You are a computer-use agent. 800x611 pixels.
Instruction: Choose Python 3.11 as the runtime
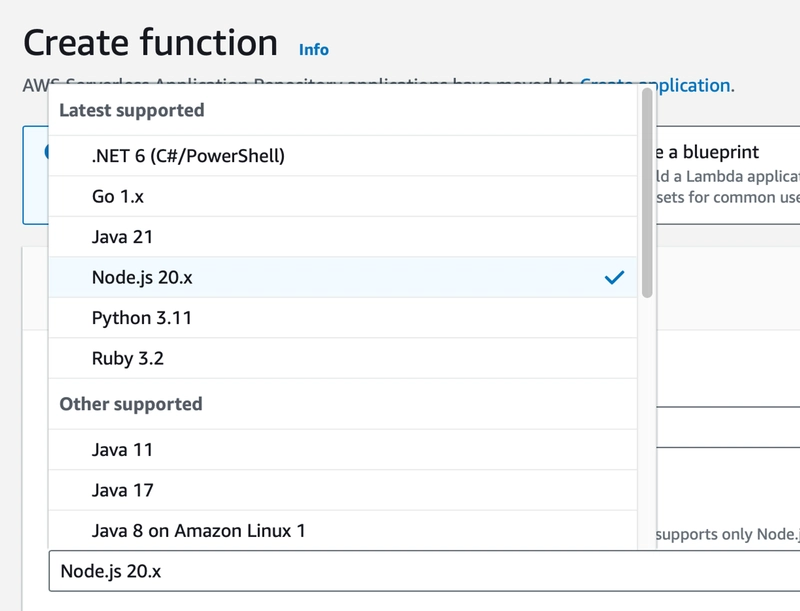pos(343,318)
